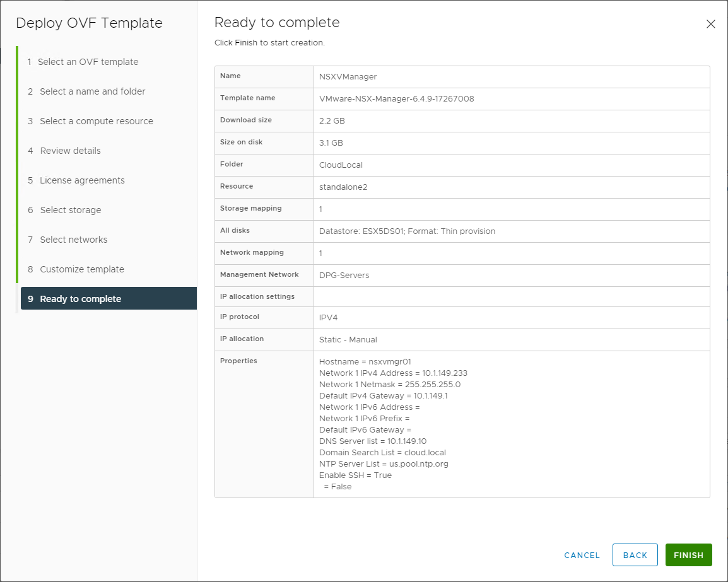Click the Template name label
The width and height of the screenshot is (728, 582).
click(x=247, y=98)
